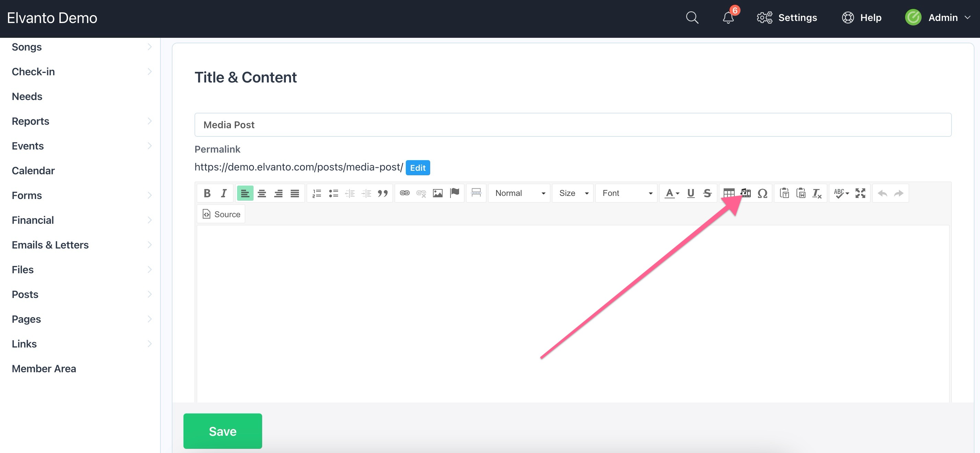The image size is (980, 453).
Task: Insert an image using the picture icon
Action: [x=437, y=193]
